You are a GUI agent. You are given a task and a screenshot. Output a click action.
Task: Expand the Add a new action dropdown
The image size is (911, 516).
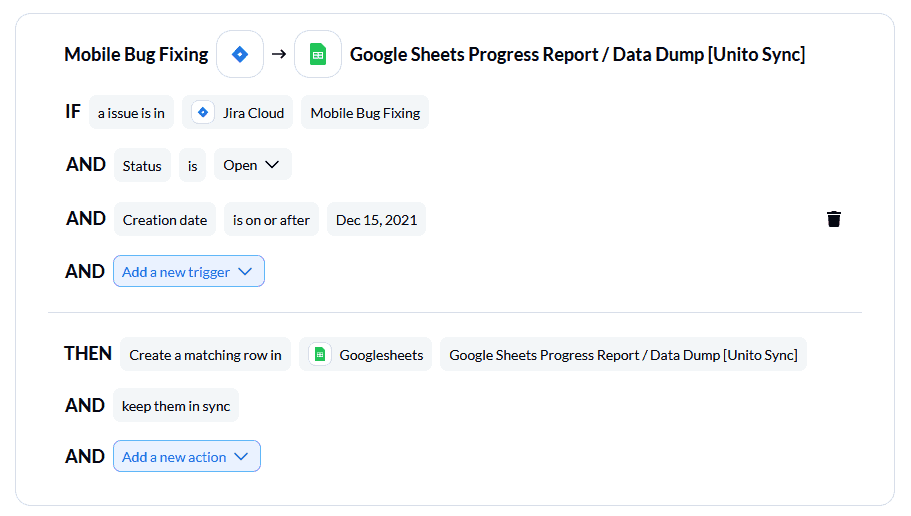pos(186,456)
